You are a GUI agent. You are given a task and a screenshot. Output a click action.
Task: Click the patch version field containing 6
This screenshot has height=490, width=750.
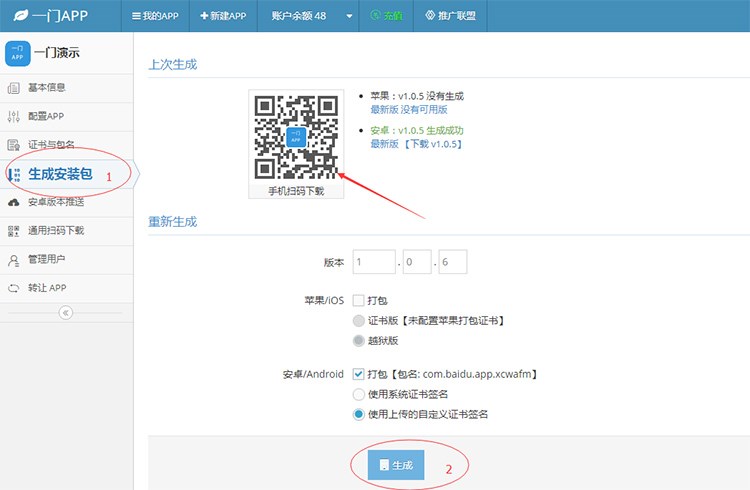point(452,262)
